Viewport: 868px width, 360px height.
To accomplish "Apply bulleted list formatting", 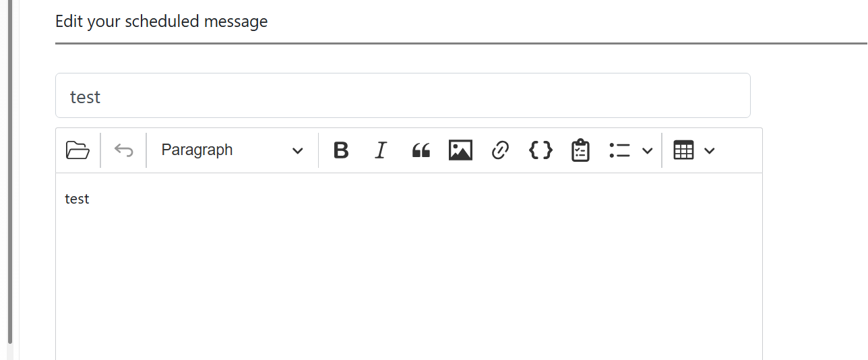I will pos(619,150).
